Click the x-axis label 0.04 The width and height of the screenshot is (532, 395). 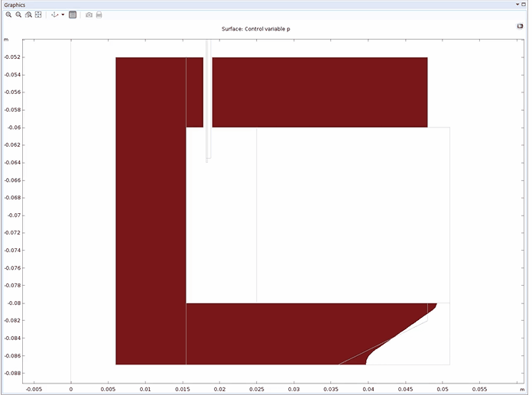368,389
